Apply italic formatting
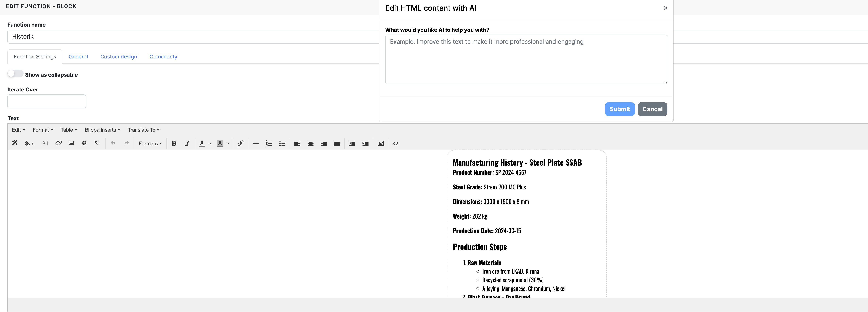Image resolution: width=868 pixels, height=312 pixels. click(x=187, y=143)
